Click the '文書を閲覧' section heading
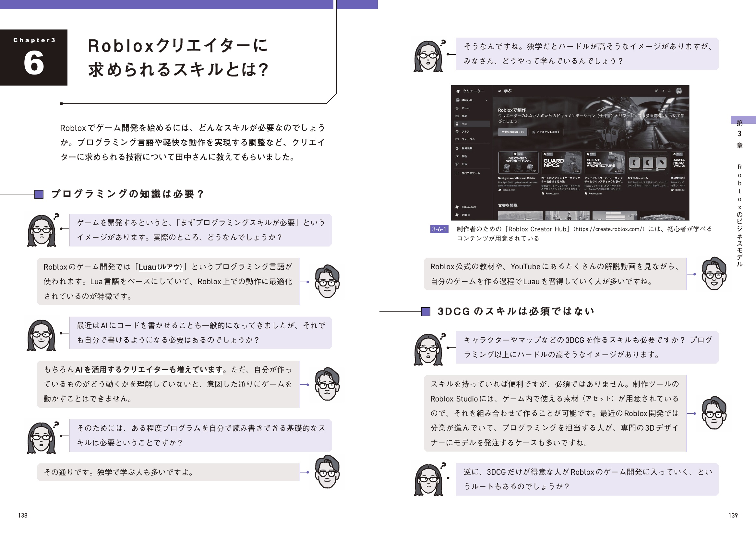 [508, 206]
